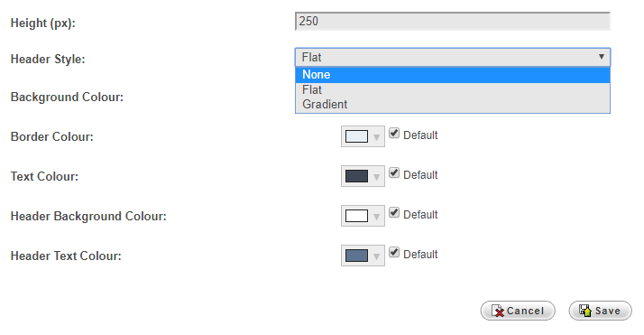Pick Gradient header style option

pos(453,105)
